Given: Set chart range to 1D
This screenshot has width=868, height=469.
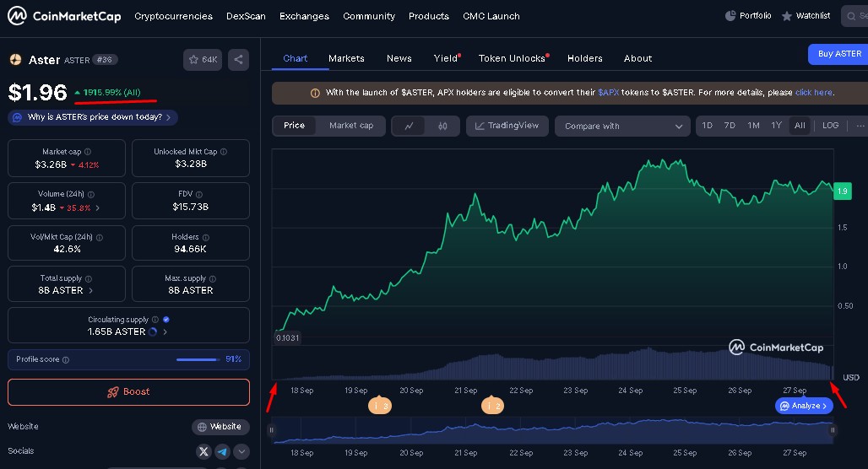Looking at the screenshot, I should (x=707, y=126).
